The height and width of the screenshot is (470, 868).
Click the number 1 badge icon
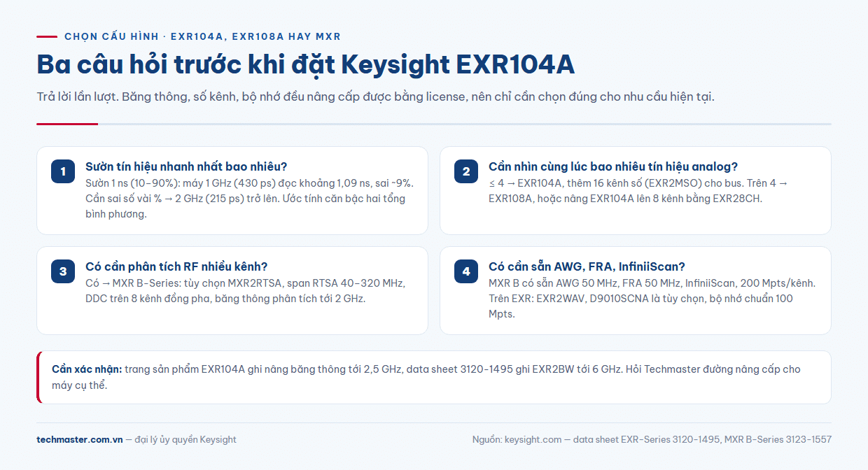click(x=63, y=171)
